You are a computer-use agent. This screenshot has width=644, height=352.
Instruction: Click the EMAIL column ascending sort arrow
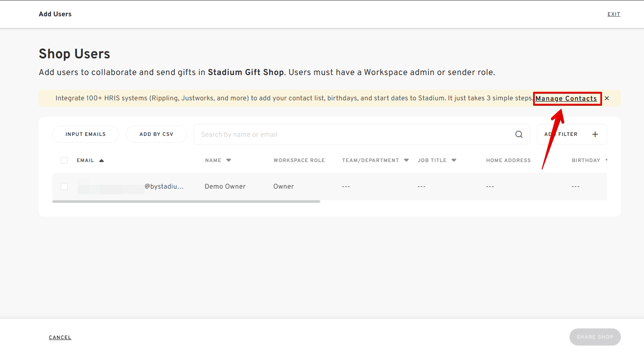tap(101, 160)
